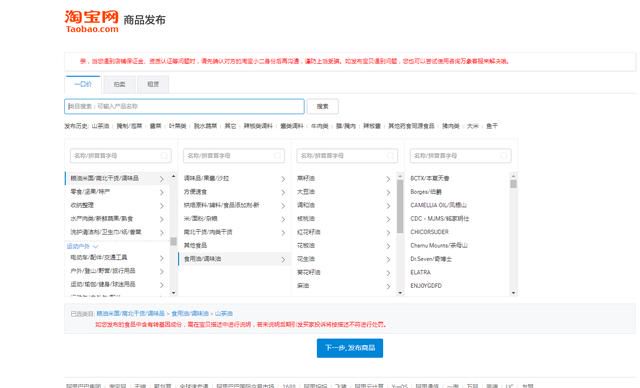Expand chevron beside 收纳整理
Screen dimensions: 640x388
(162, 206)
